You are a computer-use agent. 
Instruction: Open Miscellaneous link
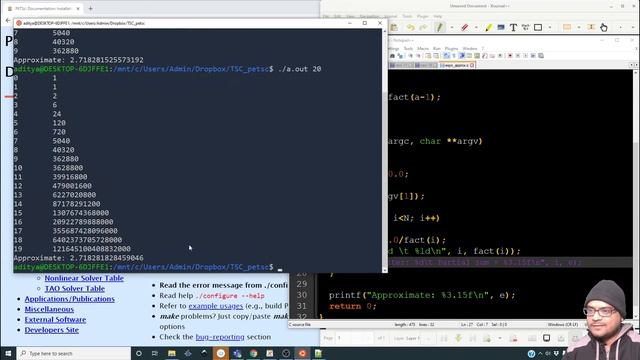point(49,309)
